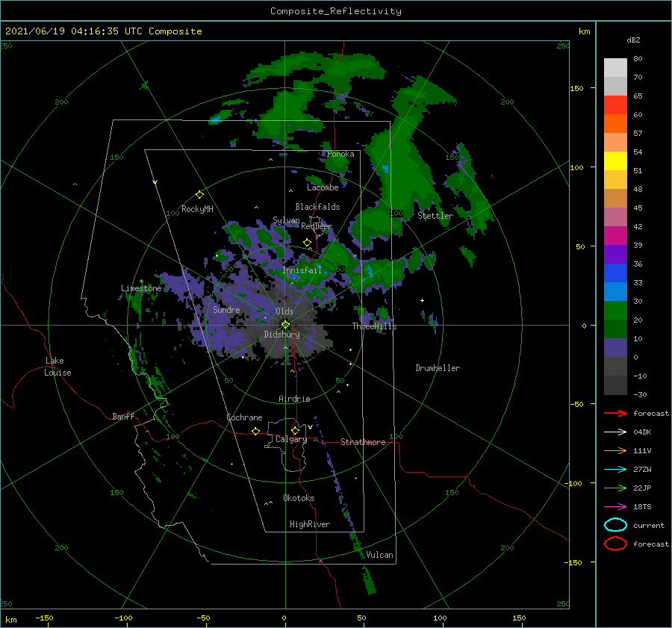Click the Ponoka city label

pos(340,154)
